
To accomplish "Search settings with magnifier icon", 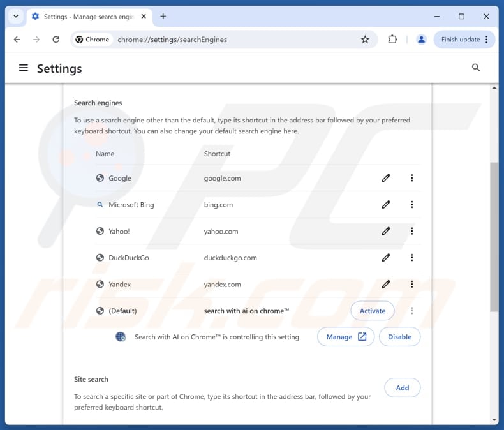I will tap(476, 68).
